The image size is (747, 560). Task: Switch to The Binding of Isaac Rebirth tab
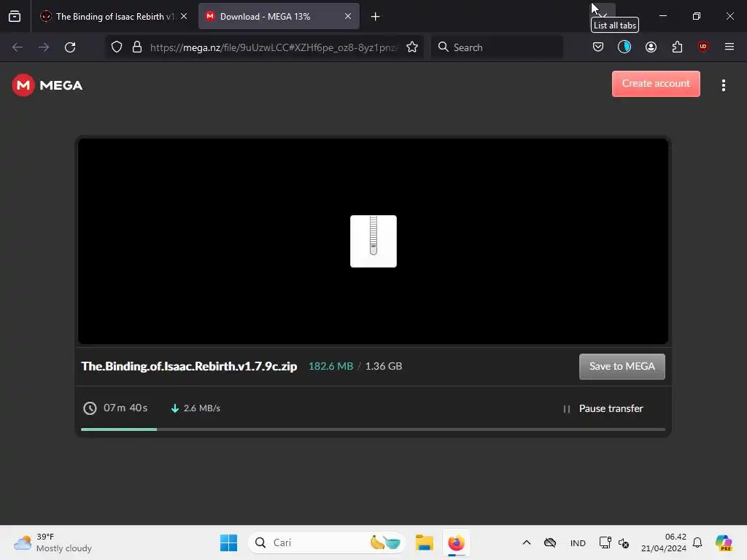pyautogui.click(x=113, y=16)
